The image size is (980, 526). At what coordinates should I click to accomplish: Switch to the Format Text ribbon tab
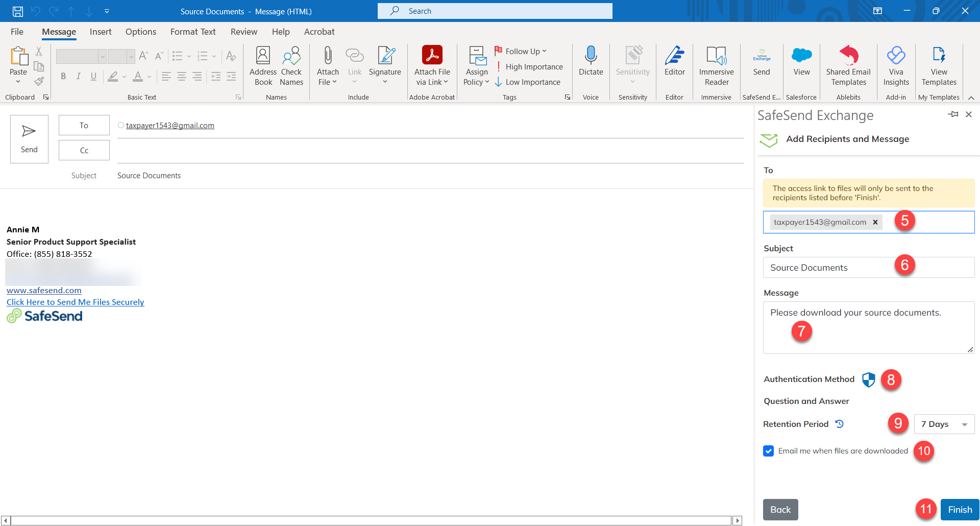click(193, 32)
